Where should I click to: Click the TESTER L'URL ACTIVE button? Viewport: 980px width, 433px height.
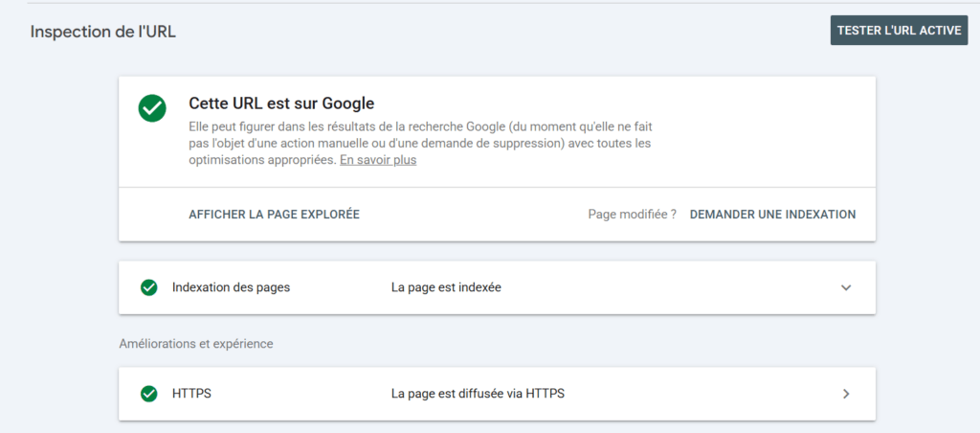[899, 31]
